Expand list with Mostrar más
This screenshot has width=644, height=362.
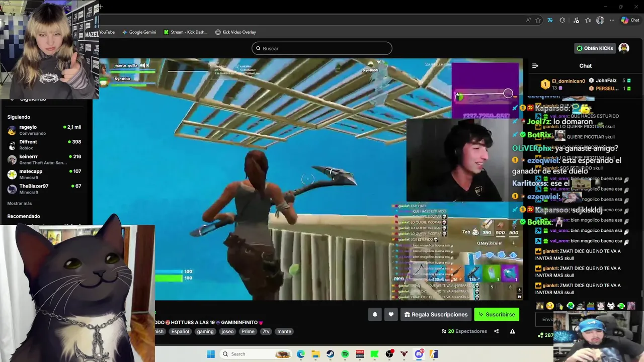pyautogui.click(x=20, y=204)
